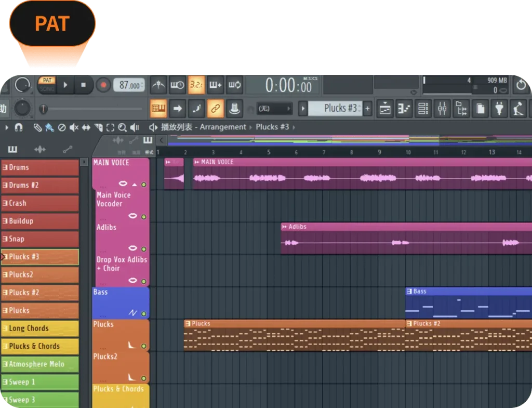The height and width of the screenshot is (408, 532).
Task: Open the (无) audio input dropdown
Action: (274, 109)
